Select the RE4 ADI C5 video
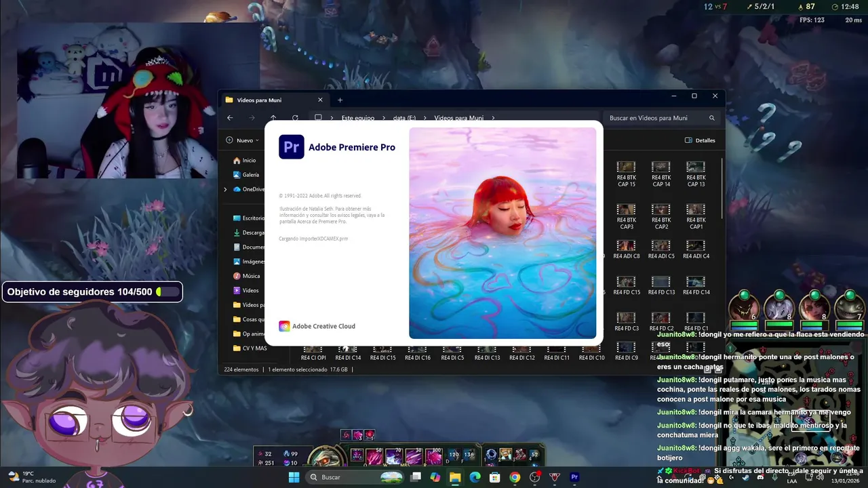Screen dimensions: 868x488 coord(661,249)
